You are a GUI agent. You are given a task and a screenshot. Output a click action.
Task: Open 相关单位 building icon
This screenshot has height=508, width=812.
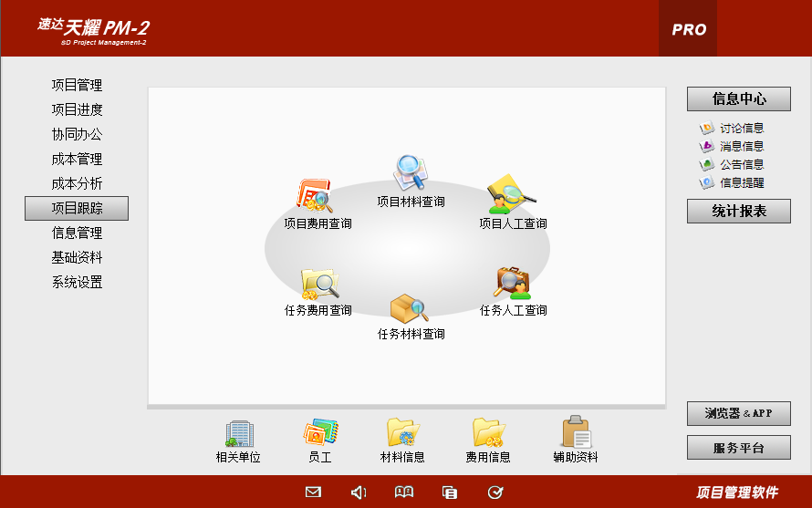(x=238, y=433)
